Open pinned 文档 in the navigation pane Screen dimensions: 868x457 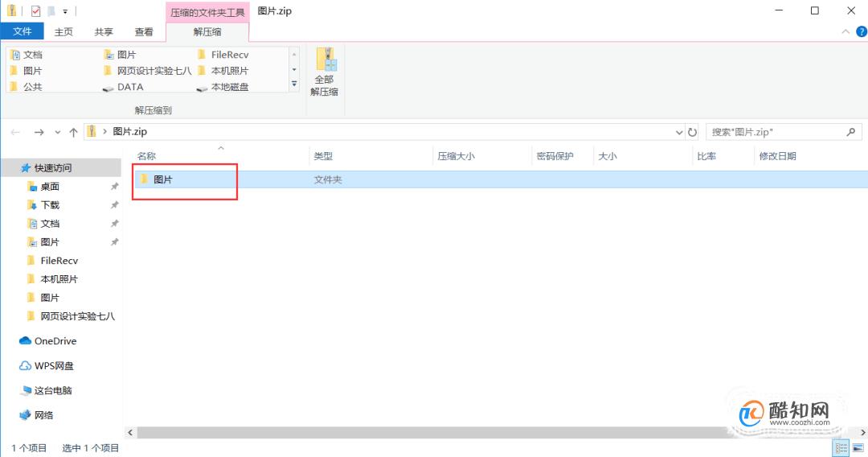tap(50, 224)
